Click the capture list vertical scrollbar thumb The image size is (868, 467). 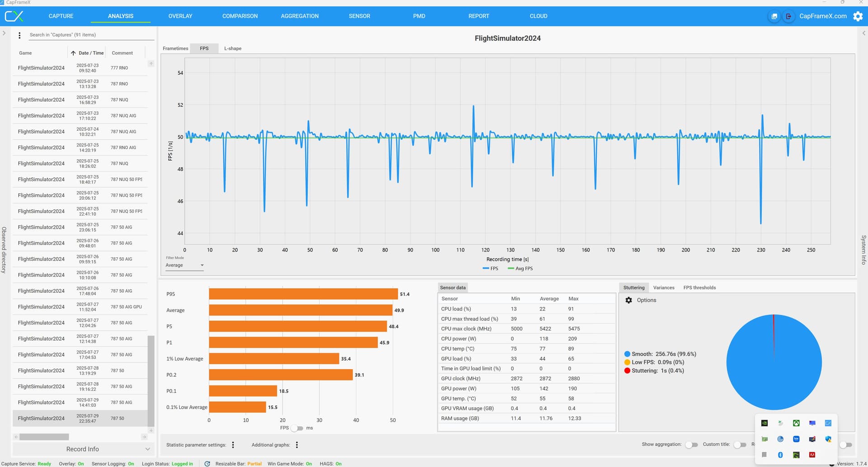click(151, 381)
